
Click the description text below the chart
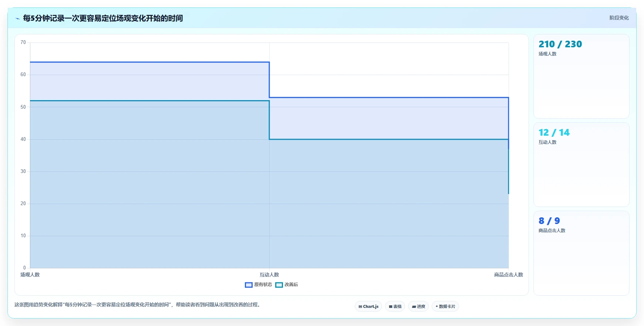pyautogui.click(x=138, y=305)
